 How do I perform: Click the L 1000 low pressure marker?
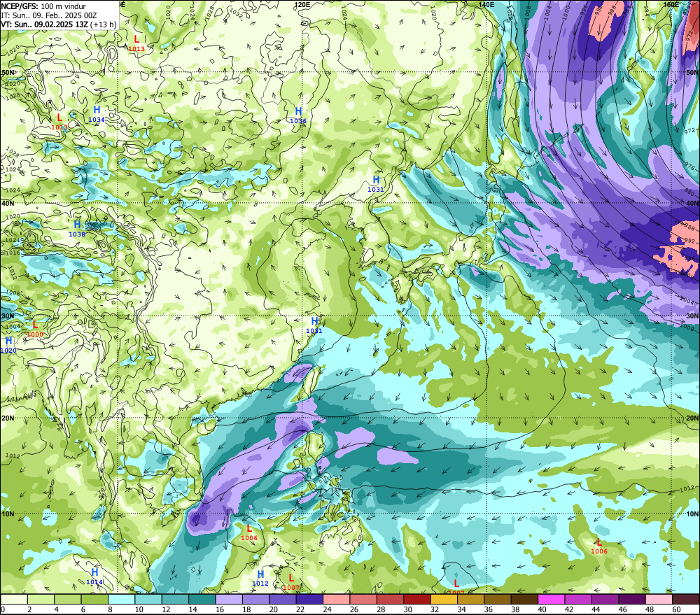click(x=35, y=329)
